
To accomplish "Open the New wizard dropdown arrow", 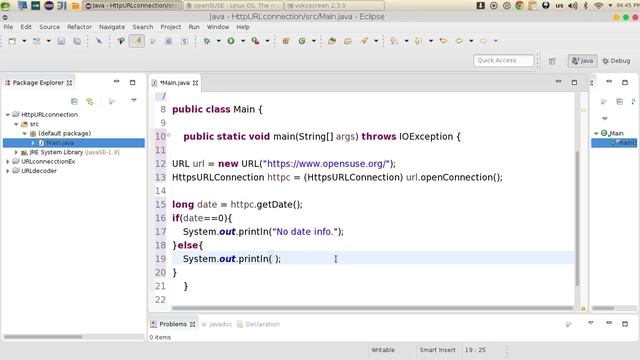I will tap(24, 41).
